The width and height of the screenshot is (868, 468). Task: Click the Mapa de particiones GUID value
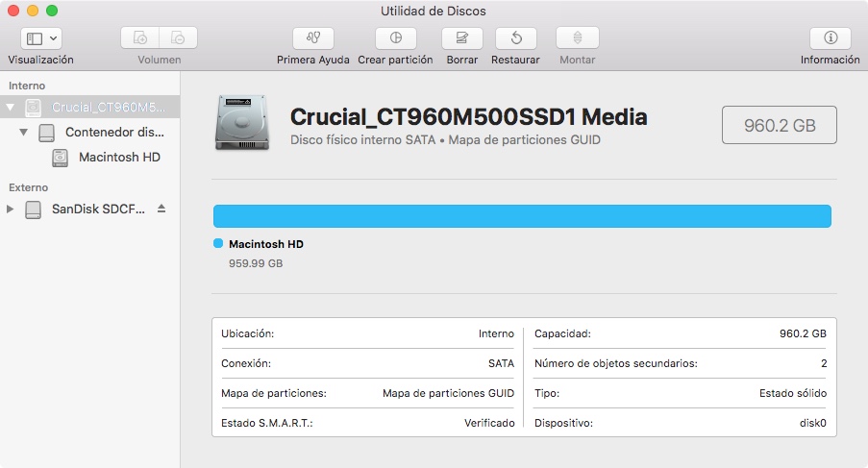448,393
